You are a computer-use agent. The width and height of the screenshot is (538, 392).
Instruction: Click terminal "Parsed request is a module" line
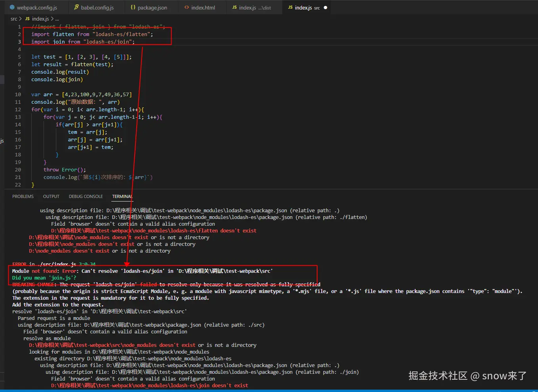point(54,318)
